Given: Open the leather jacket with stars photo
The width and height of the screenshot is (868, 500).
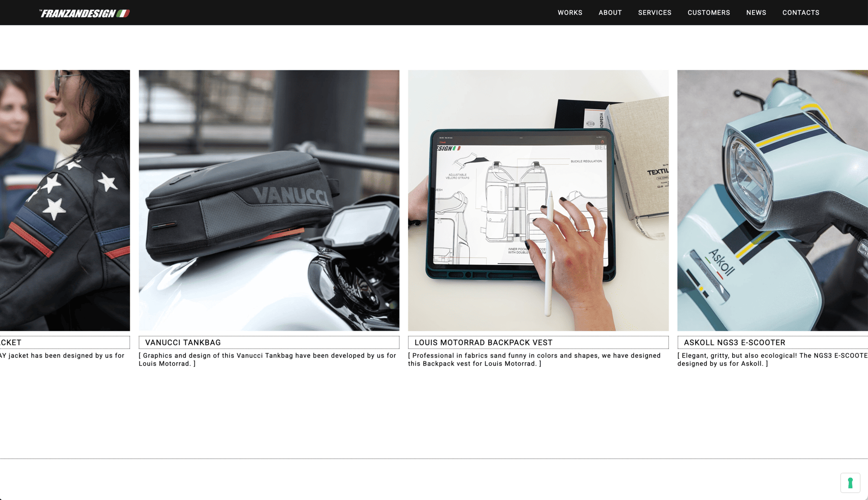Looking at the screenshot, I should click(65, 200).
